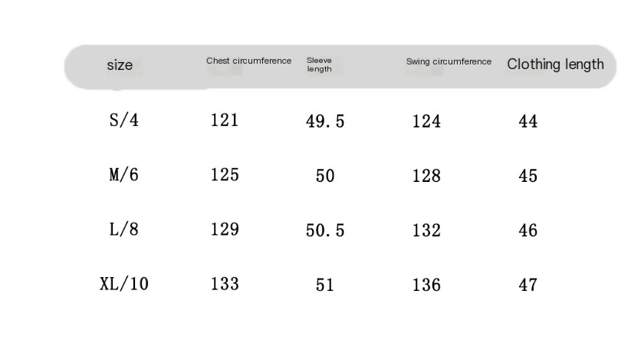644x360 pixels.
Task: Click the size column header
Action: coord(120,65)
